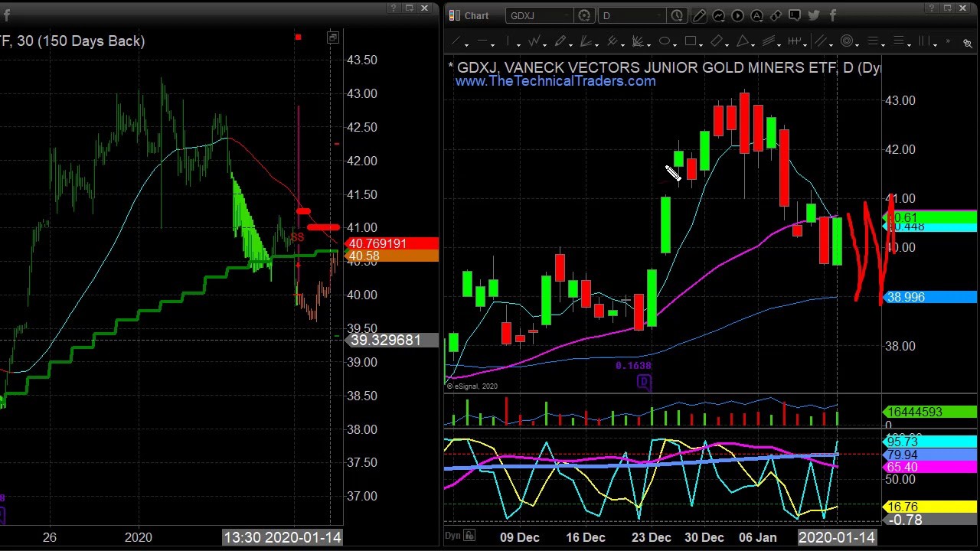
Task: Select the fan lines drawing tool
Action: tap(586, 41)
